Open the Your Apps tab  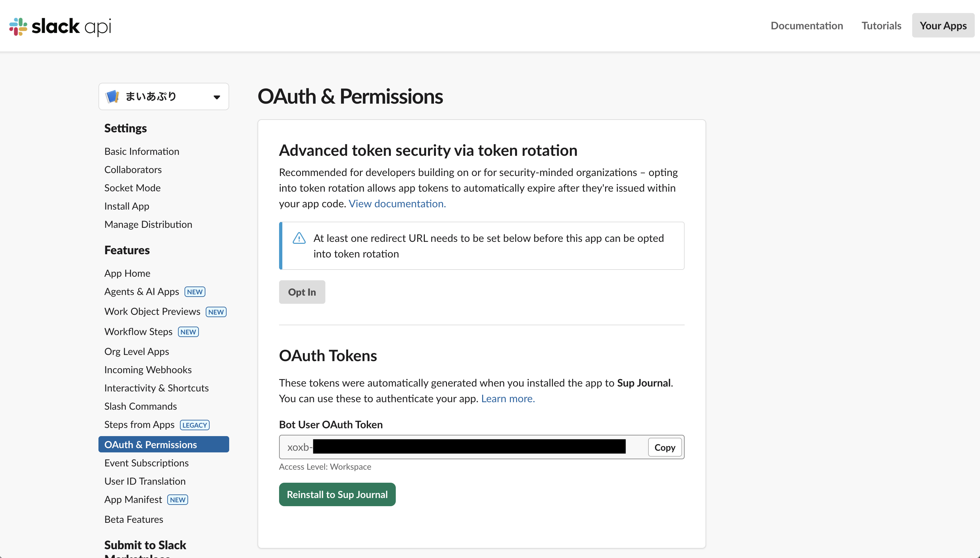pos(943,25)
